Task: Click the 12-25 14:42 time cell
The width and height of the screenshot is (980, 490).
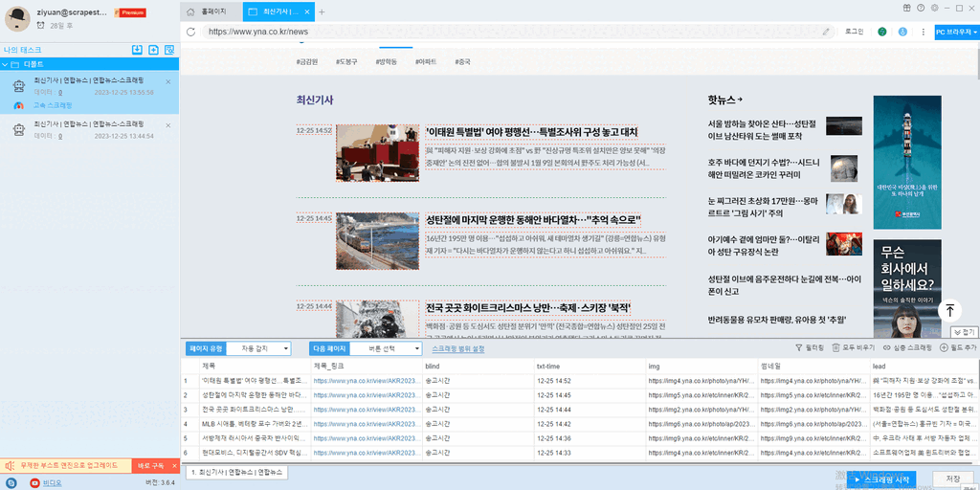Action: tap(590, 423)
